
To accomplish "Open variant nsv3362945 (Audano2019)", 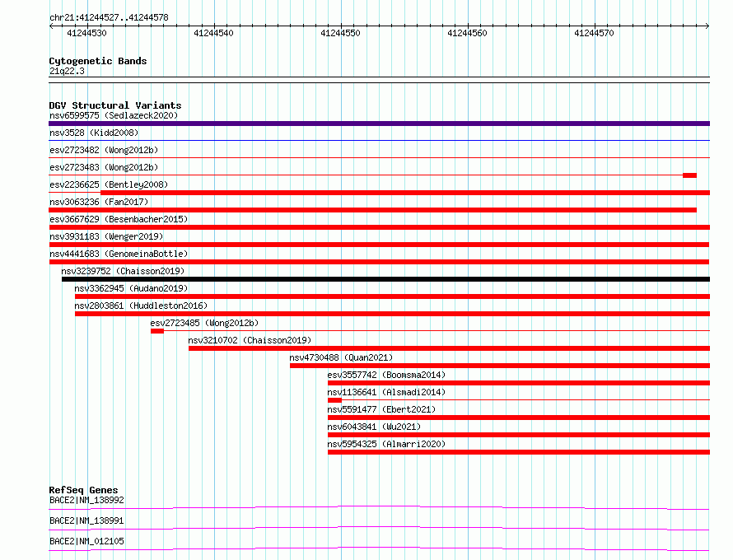I will [x=131, y=288].
